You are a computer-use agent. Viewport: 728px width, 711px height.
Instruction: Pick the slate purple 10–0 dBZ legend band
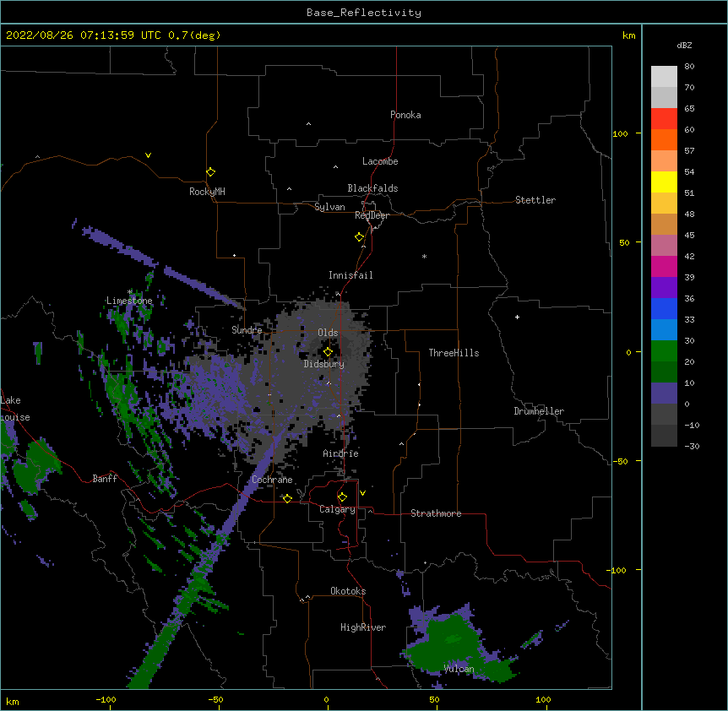(664, 393)
